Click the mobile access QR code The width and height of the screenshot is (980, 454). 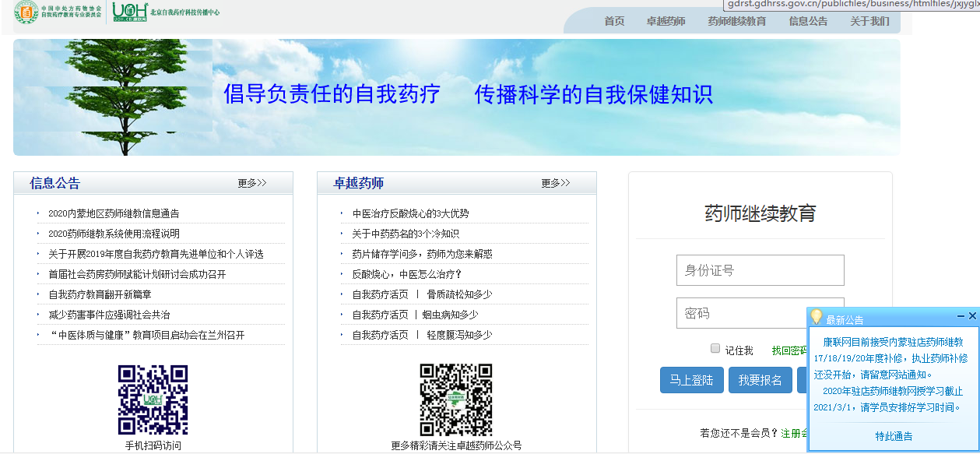153,399
